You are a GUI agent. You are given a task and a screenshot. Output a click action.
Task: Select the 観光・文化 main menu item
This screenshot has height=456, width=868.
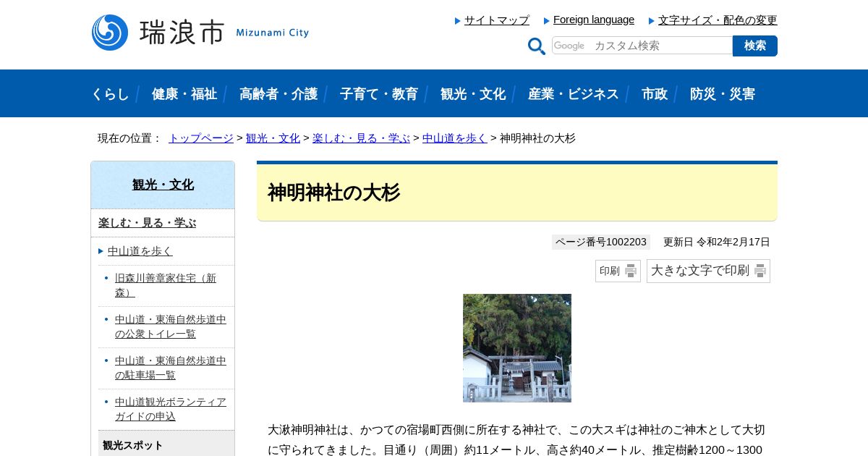click(473, 93)
